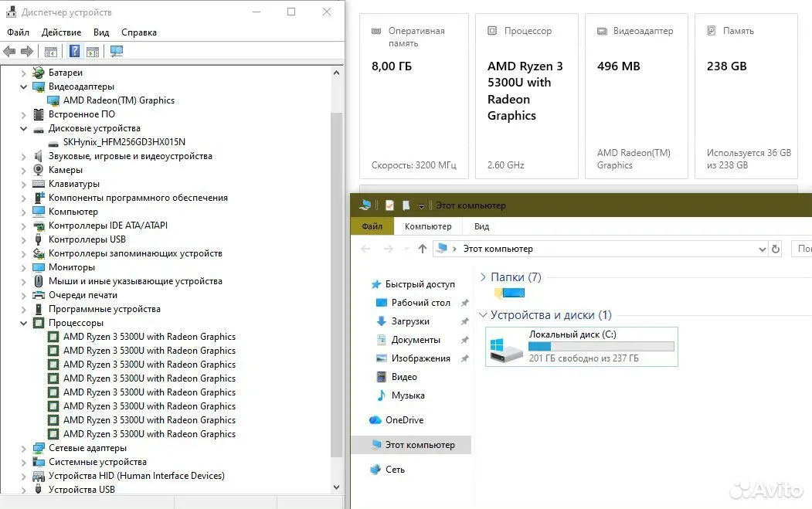Click the Встроенное ПО chip icon
812x509 pixels.
click(39, 114)
